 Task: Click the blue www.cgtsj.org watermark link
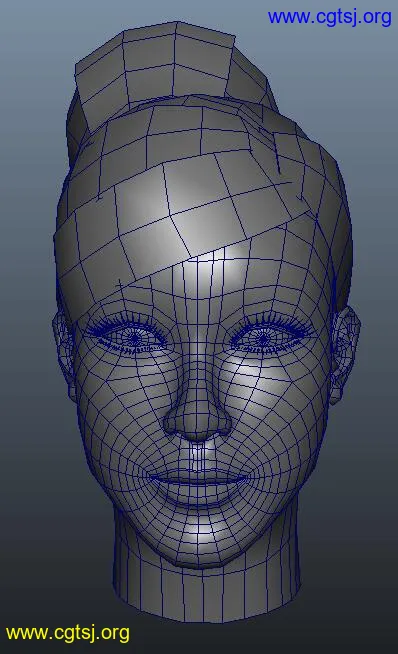pos(330,17)
